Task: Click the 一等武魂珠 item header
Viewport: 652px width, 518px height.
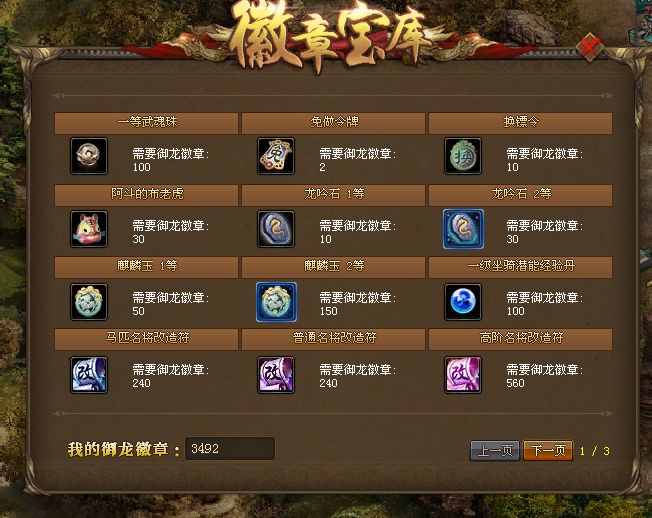Action: coord(146,123)
